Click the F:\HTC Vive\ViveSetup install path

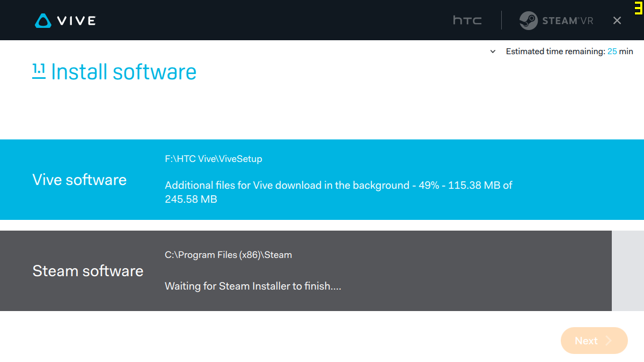coord(214,159)
